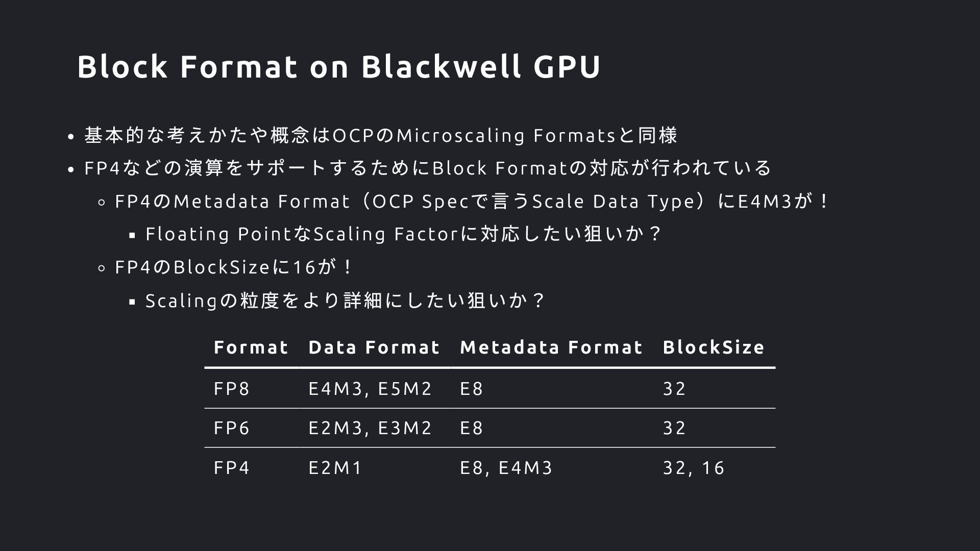Click the Floating Point Scaling Factor line
The width and height of the screenshot is (980, 551).
pos(403,234)
